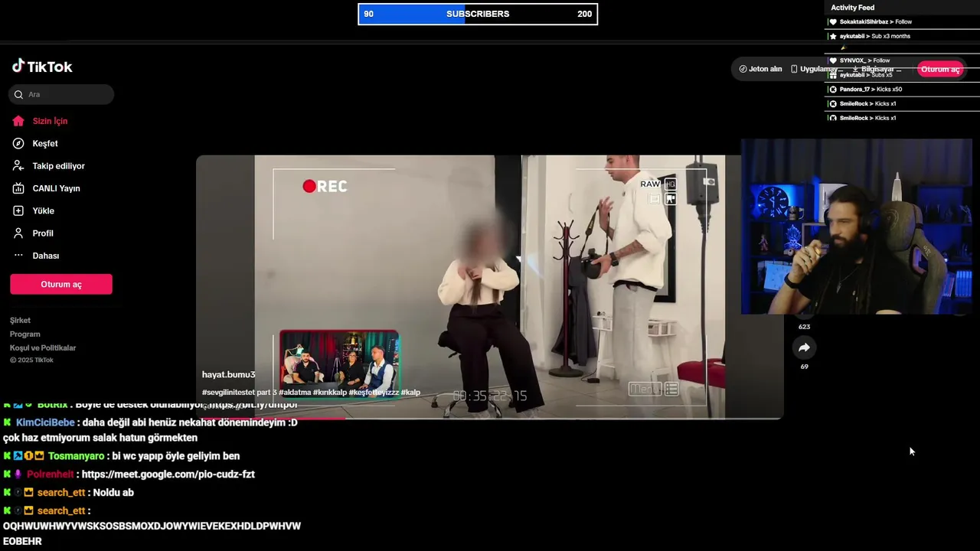Click the "00:35:22:15" timecode in the video
The height and width of the screenshot is (551, 980).
click(x=490, y=396)
